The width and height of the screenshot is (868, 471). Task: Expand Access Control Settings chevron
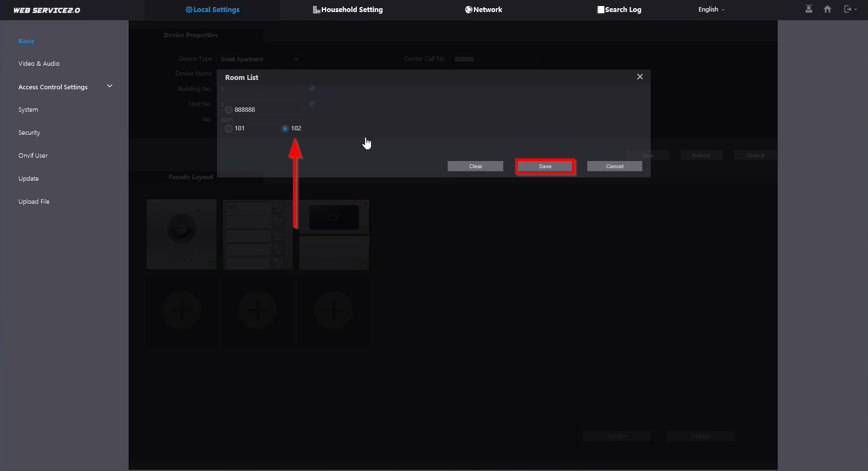(109, 86)
